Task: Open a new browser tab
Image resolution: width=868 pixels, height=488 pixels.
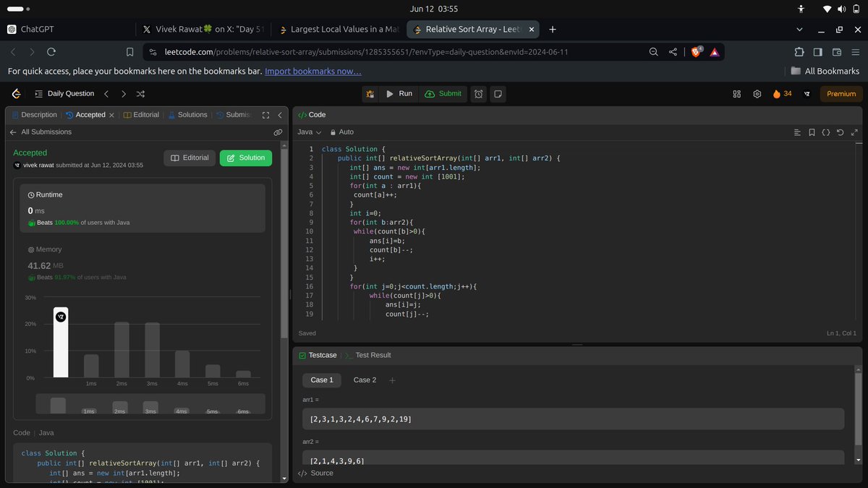Action: (x=553, y=30)
